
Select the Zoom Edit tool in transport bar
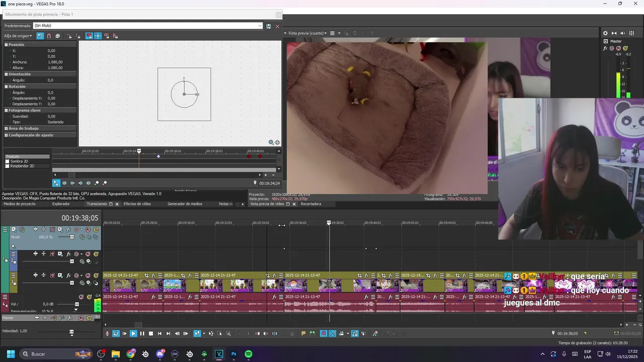coord(228,333)
